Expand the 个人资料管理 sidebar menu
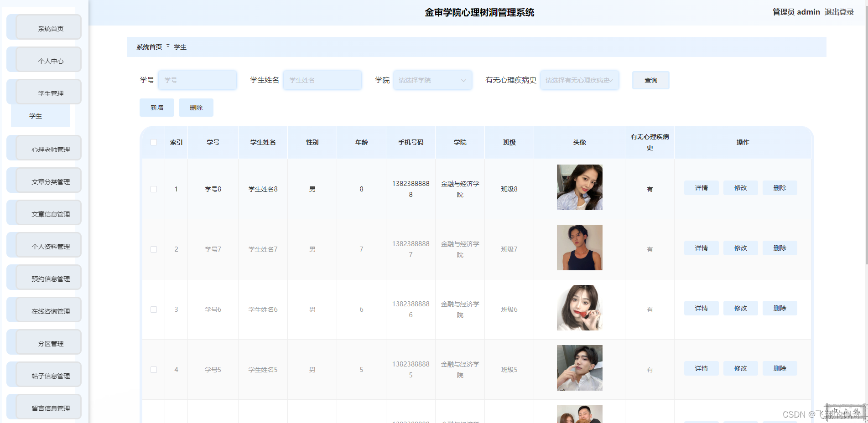868x423 pixels. coord(44,245)
